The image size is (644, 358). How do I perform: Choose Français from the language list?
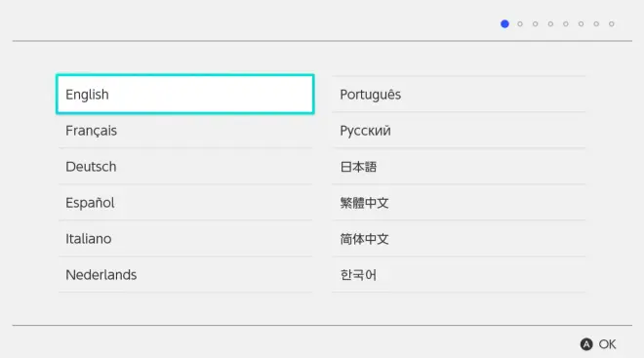[185, 130]
